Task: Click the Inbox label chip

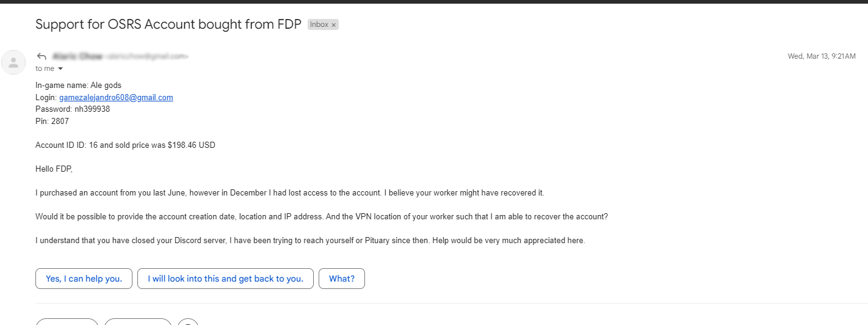Action: click(319, 25)
